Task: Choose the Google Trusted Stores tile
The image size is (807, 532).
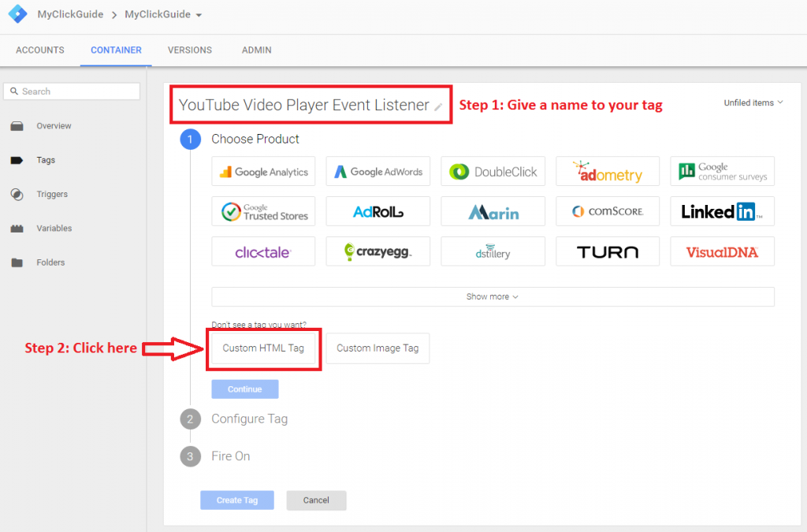Action: [263, 211]
